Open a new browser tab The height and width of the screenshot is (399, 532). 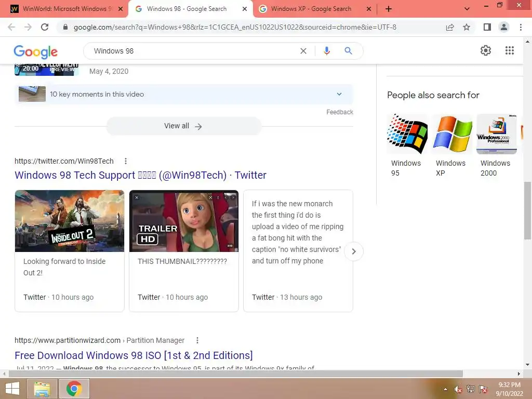click(389, 9)
